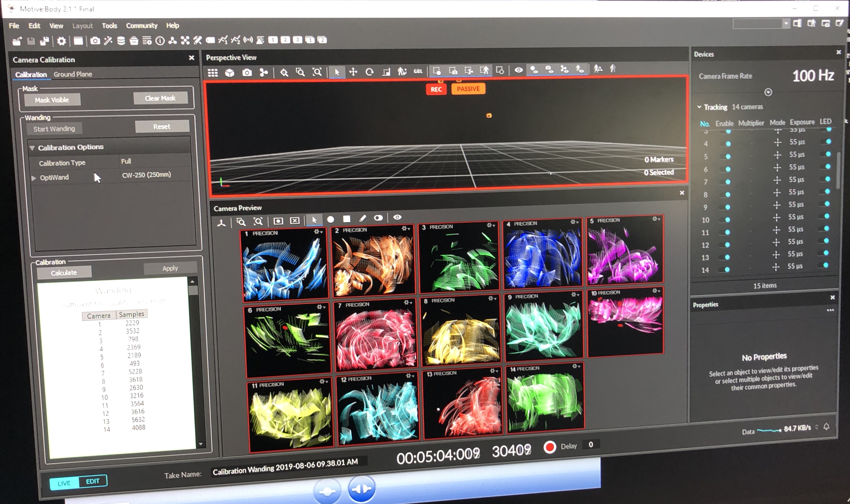Click the Apply calibration button

pos(170,268)
